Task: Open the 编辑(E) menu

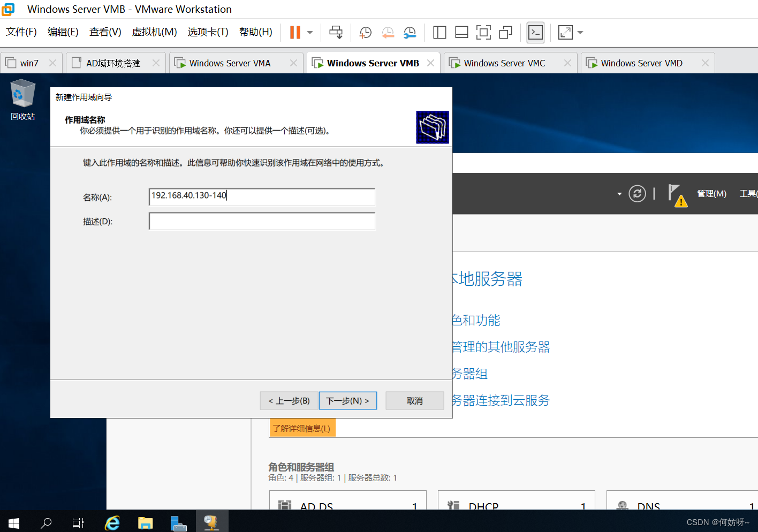Action: click(x=63, y=32)
